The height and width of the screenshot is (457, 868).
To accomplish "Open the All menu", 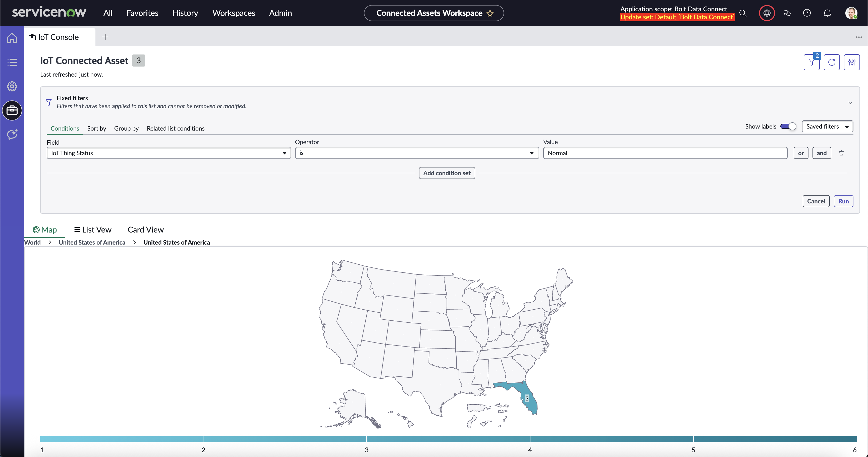I will [x=108, y=13].
